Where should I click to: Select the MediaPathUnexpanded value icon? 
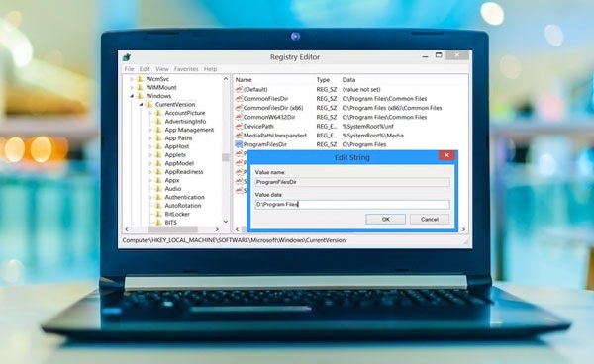click(239, 136)
